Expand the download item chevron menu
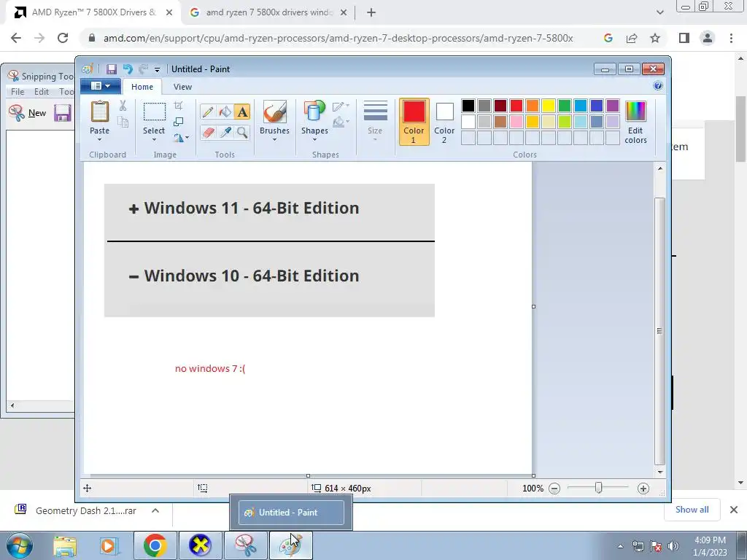 [x=155, y=510]
